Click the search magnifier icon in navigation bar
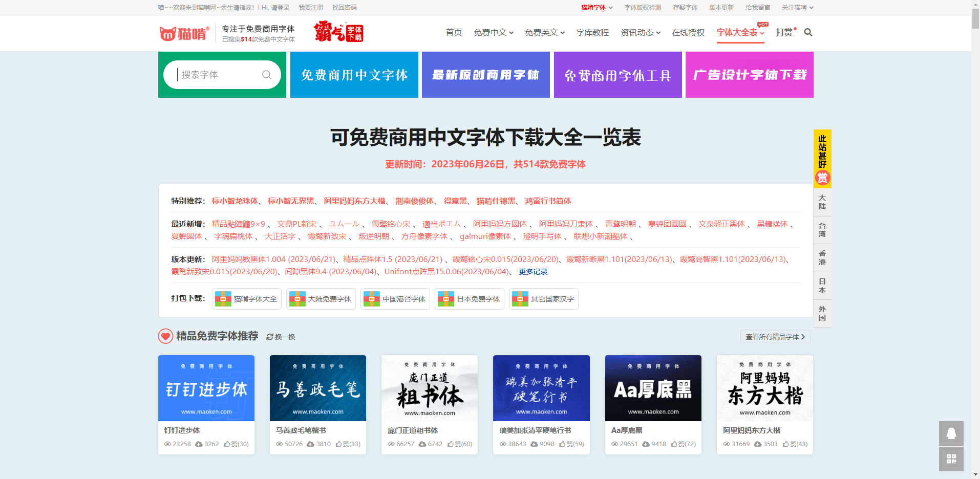The height and width of the screenshot is (479, 980). coord(808,32)
